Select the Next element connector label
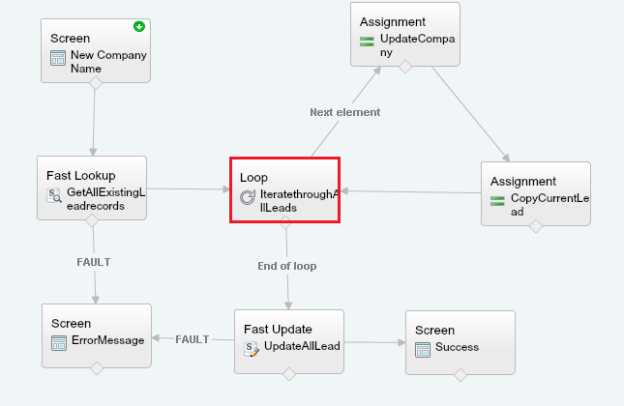Viewport: 624px width, 406px height. pos(345,112)
